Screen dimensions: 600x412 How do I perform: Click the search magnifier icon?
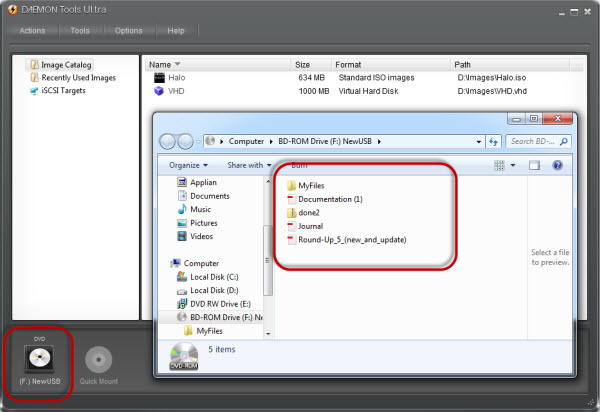coord(564,142)
